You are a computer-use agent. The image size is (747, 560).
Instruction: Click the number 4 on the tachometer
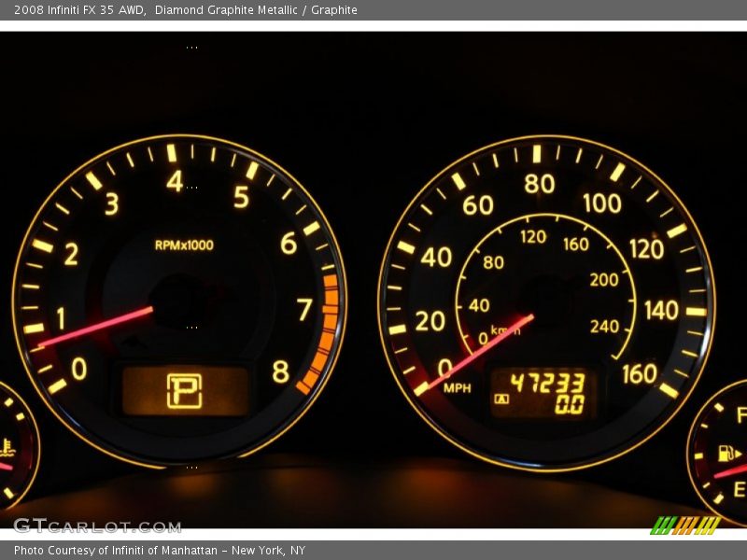click(x=175, y=181)
